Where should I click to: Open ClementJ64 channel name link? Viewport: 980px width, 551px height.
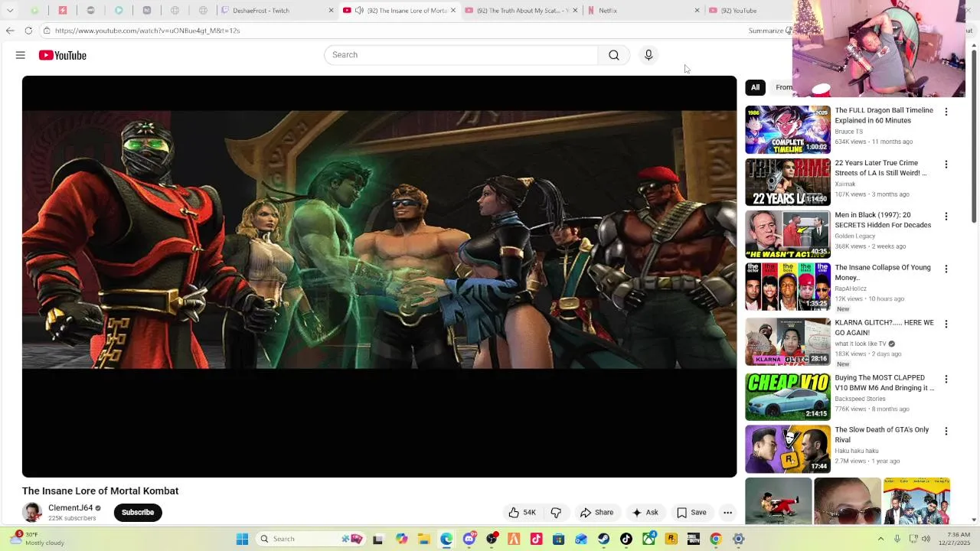click(x=70, y=508)
